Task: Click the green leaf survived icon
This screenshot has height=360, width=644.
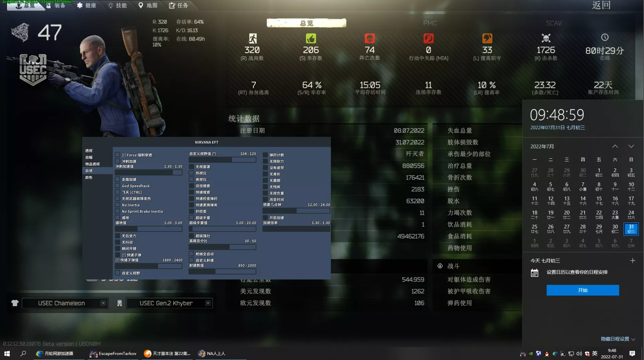Action: [x=311, y=38]
